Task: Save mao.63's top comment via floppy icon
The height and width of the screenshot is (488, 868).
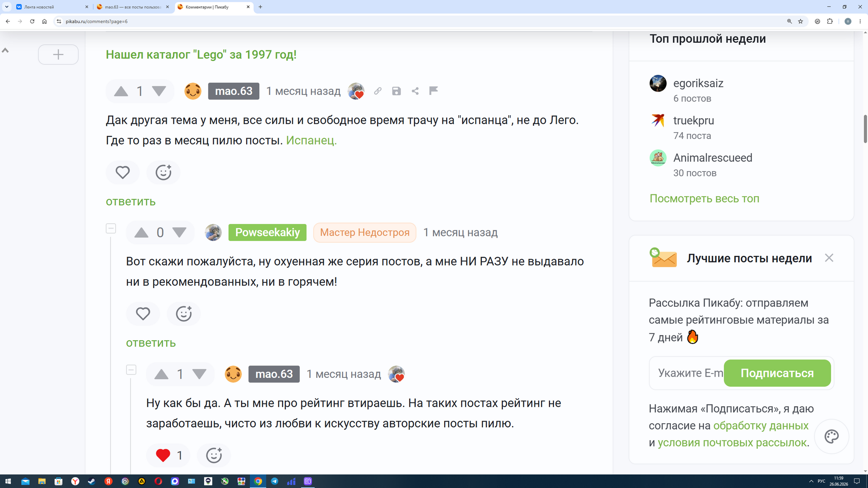Action: (x=396, y=91)
